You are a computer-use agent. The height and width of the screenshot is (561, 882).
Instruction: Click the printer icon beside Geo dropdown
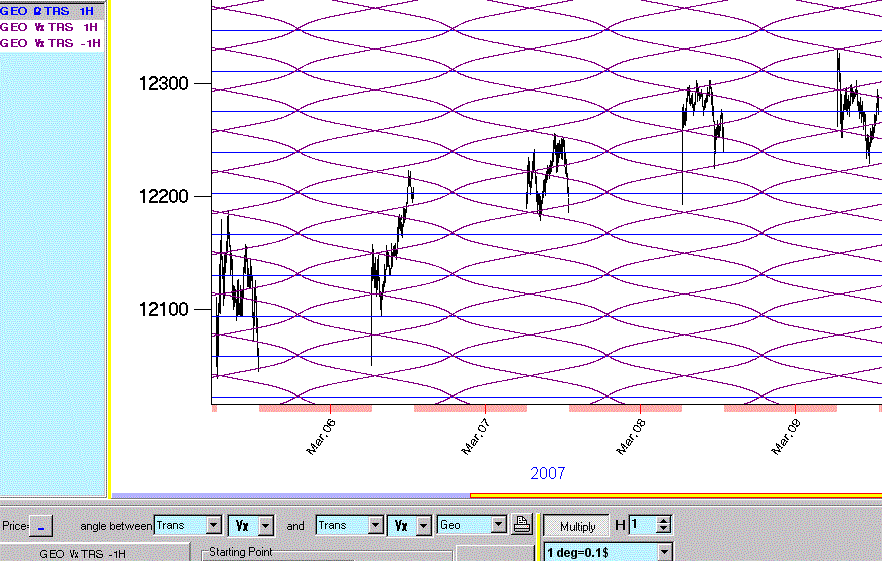[x=522, y=525]
